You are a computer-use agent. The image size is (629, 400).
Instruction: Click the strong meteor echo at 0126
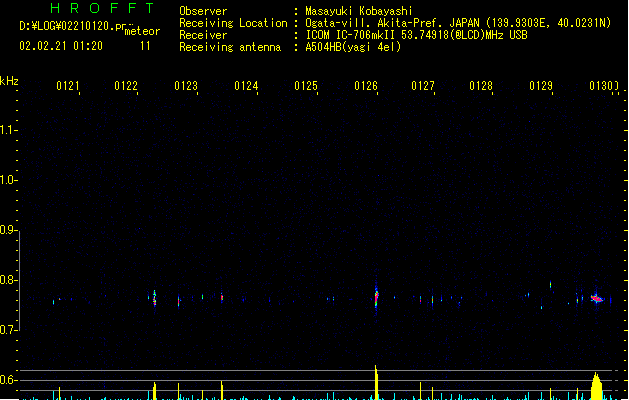click(x=376, y=297)
